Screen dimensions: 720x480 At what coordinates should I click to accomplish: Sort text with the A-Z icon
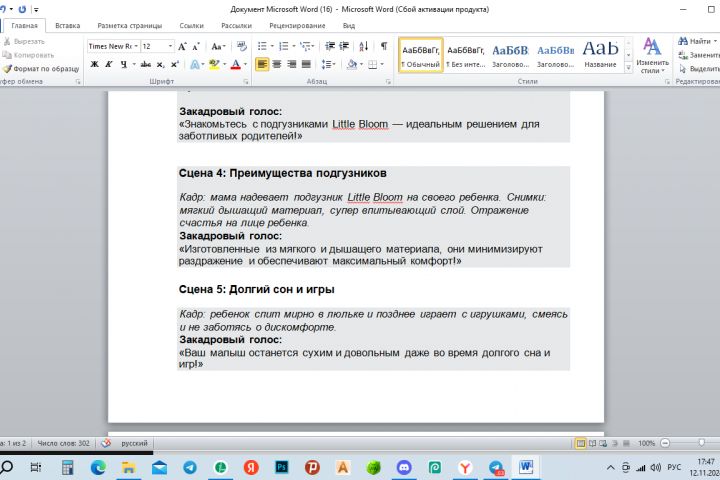364,46
